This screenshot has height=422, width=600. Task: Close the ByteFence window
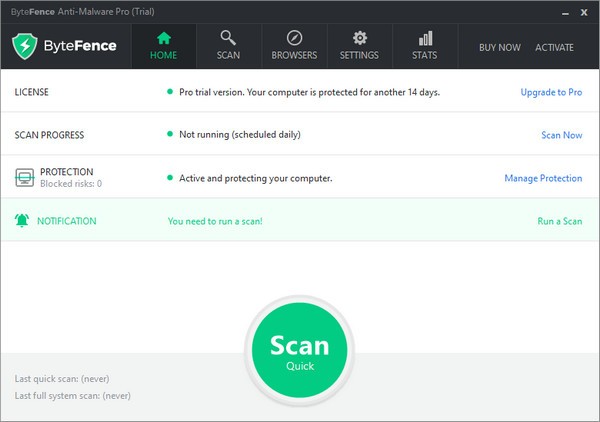pyautogui.click(x=584, y=12)
